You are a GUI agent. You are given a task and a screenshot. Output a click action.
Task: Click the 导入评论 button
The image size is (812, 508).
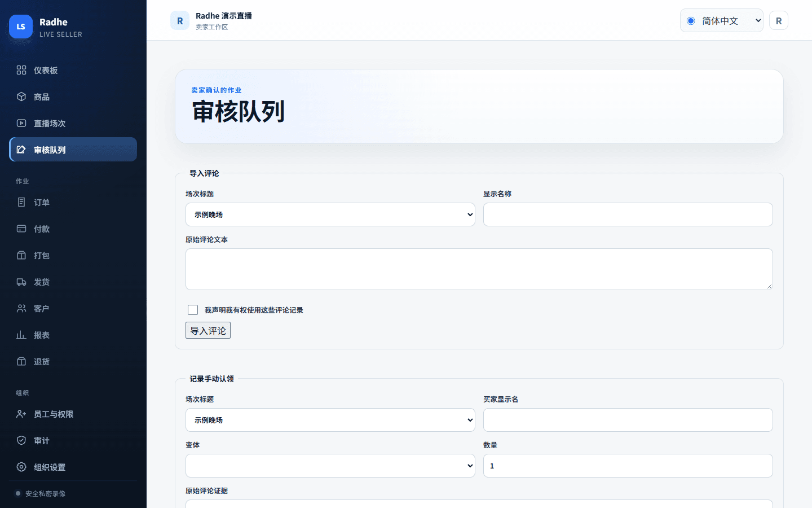click(x=208, y=330)
